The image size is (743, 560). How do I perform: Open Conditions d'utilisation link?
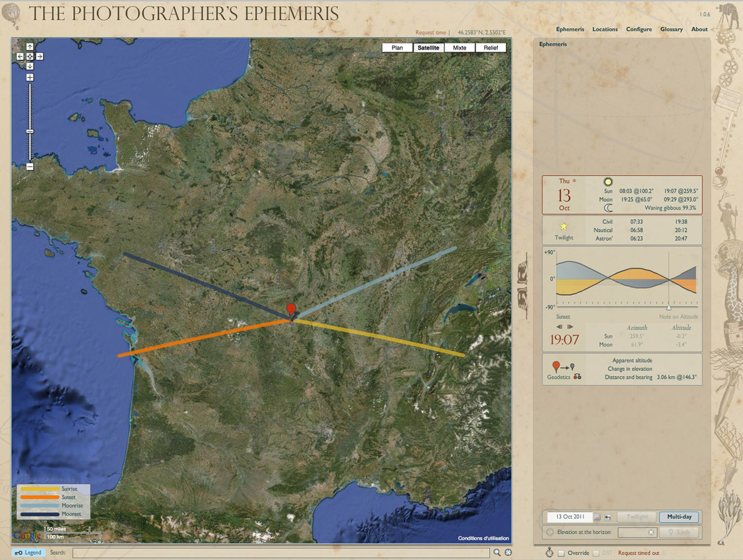tap(484, 538)
